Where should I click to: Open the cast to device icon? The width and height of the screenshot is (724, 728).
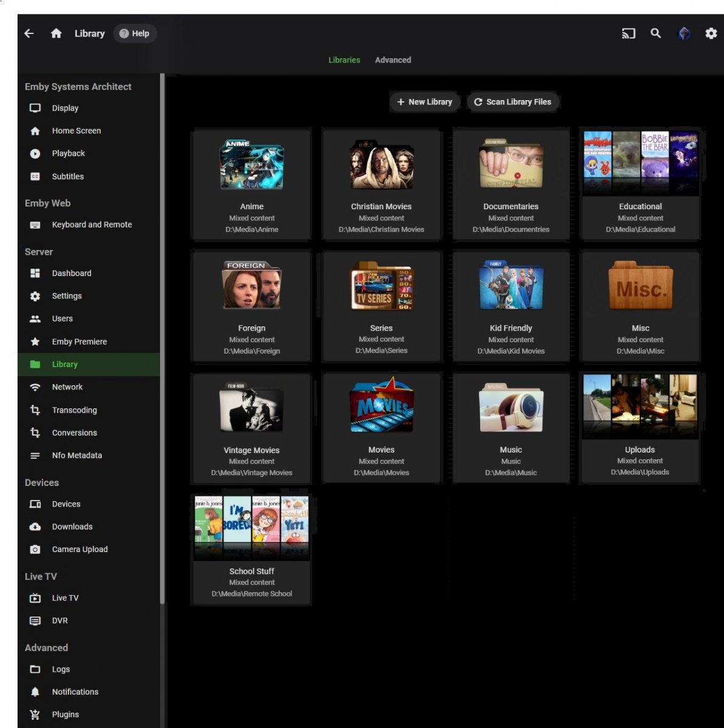(628, 33)
